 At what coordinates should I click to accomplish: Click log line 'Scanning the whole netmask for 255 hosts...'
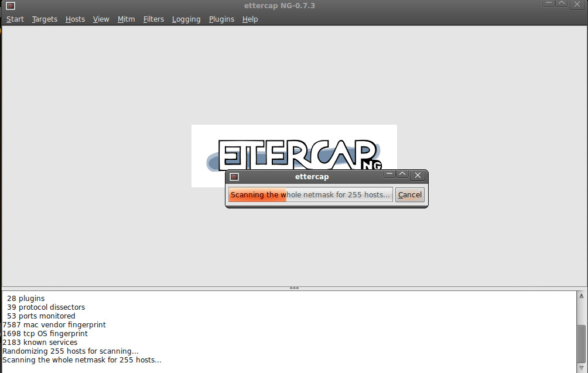tap(82, 360)
